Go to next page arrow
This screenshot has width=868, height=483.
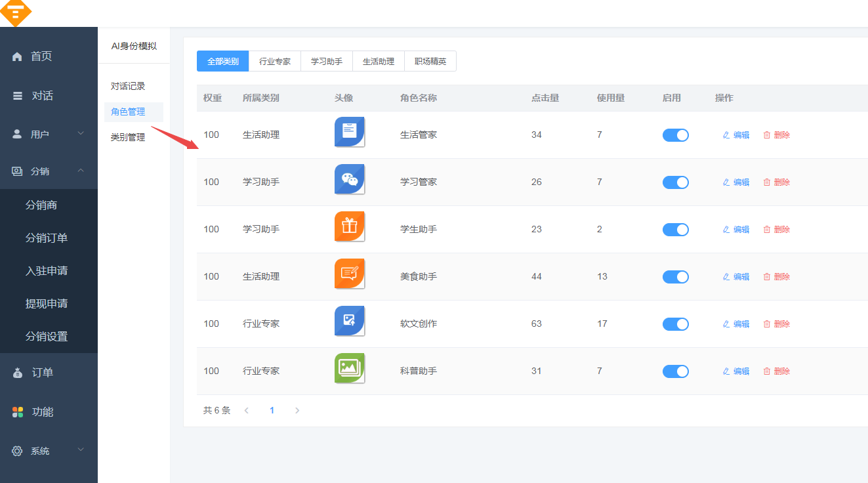[297, 411]
